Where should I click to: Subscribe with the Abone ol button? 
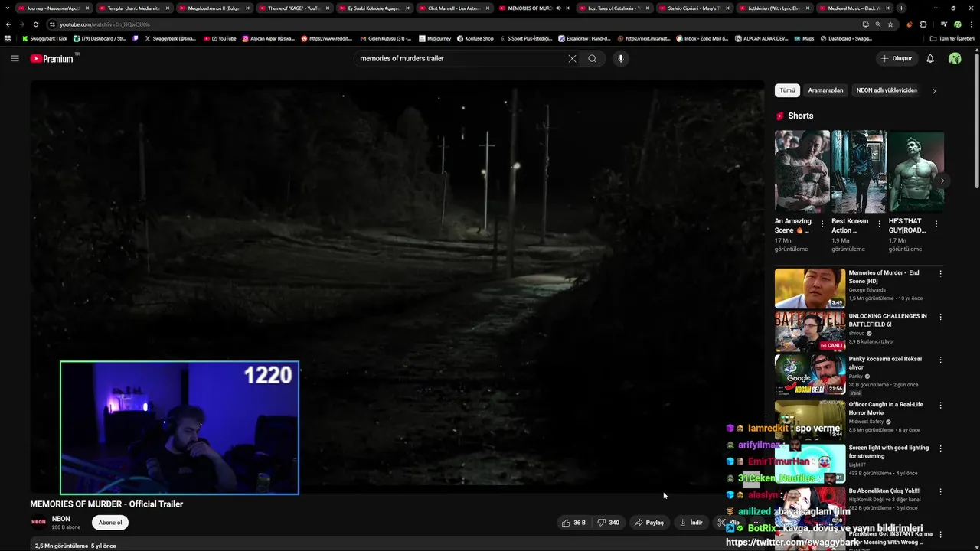(x=109, y=523)
